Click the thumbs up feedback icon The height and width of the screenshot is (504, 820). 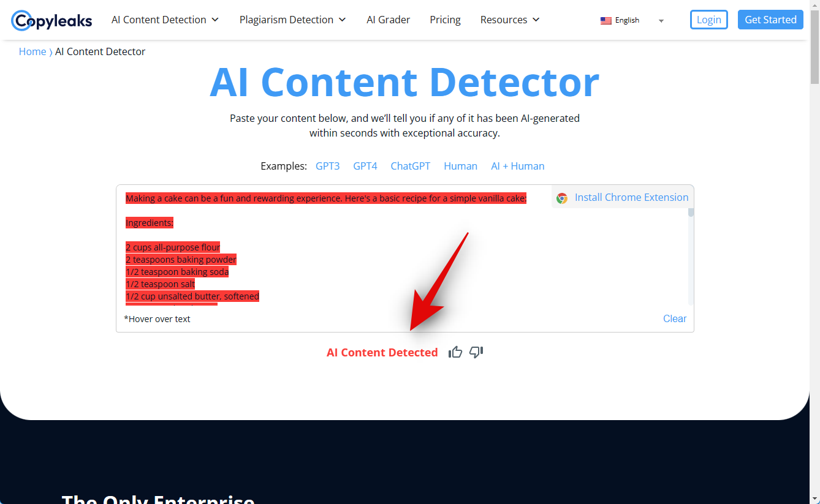[x=455, y=352]
